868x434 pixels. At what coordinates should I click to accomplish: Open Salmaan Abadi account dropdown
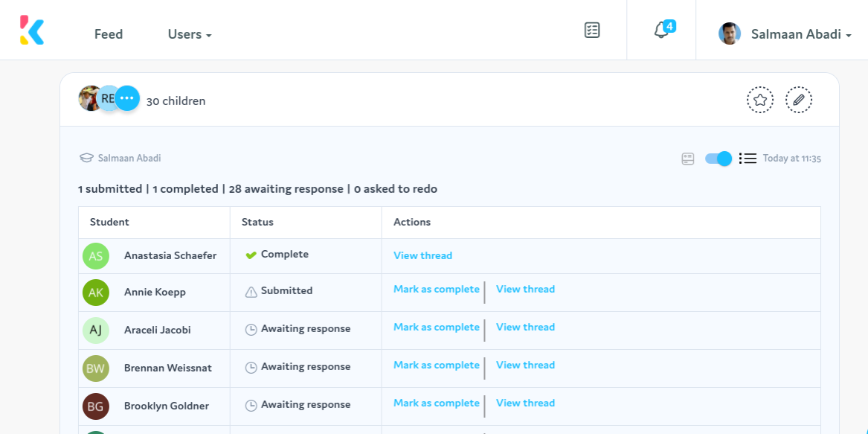pos(801,34)
